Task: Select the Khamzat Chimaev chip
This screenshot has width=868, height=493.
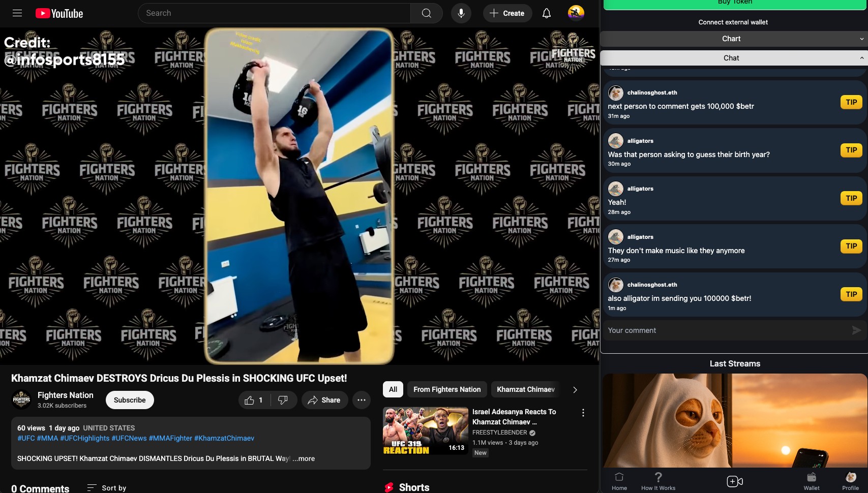Action: [x=526, y=389]
